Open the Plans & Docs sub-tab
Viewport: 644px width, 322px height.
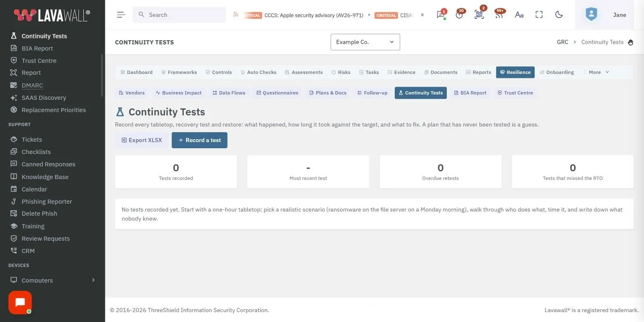coord(328,93)
